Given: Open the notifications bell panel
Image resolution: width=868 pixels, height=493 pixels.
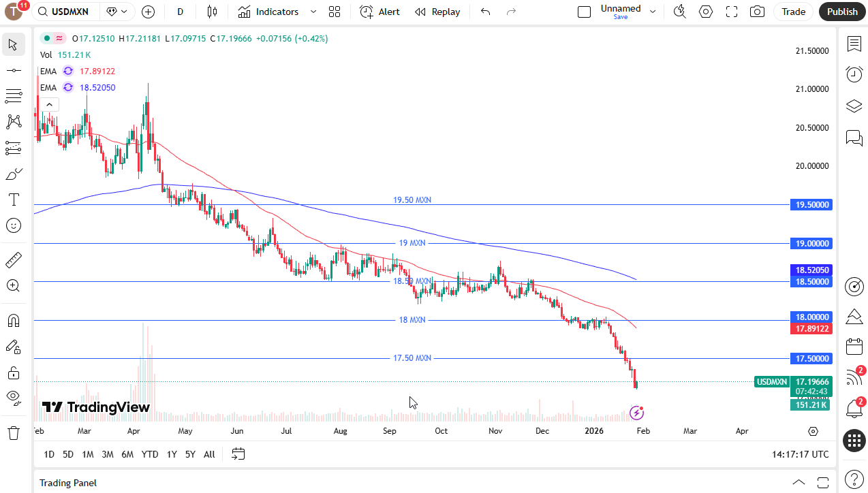Looking at the screenshot, I should (x=854, y=408).
